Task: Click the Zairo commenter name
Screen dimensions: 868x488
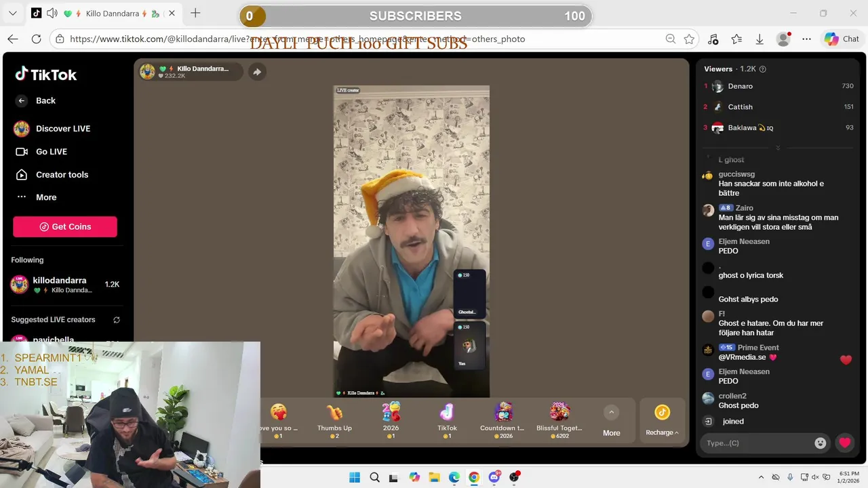Action: pyautogui.click(x=745, y=208)
